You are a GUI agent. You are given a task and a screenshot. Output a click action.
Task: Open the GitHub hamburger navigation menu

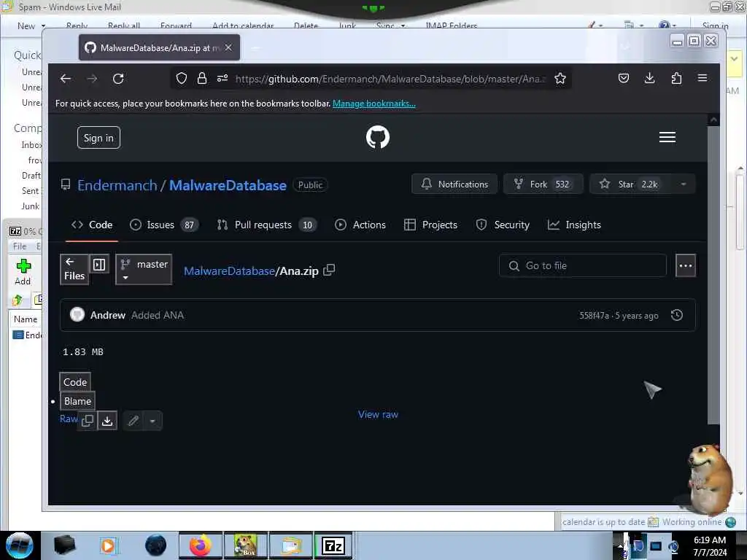667,137
